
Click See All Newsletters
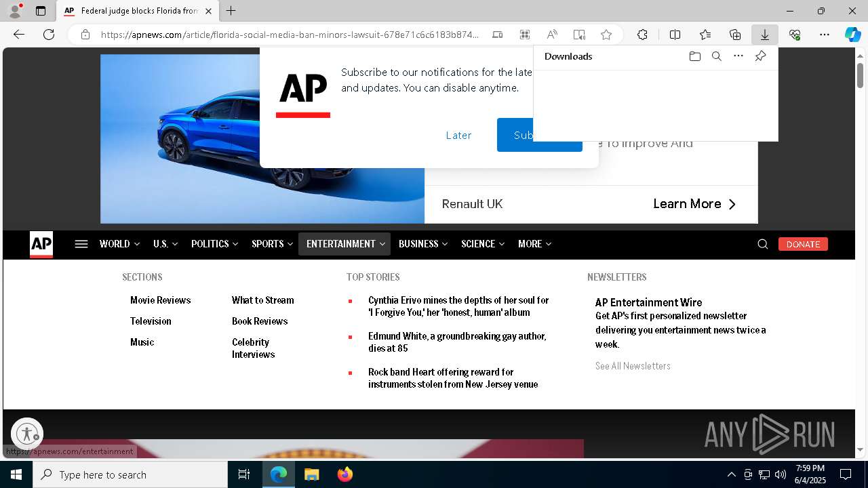point(633,366)
